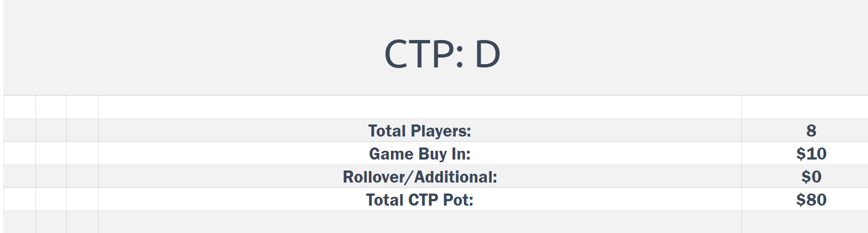Select the blank cell directly below $80

tap(804, 221)
